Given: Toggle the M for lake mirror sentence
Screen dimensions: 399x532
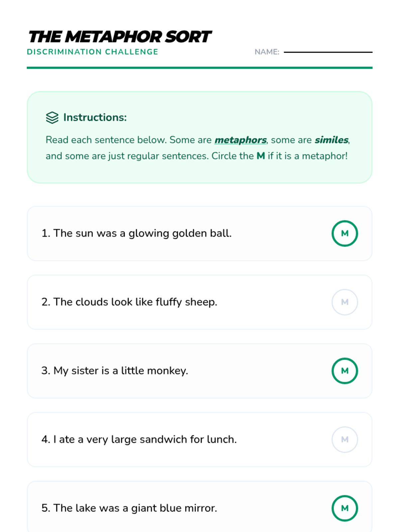Looking at the screenshot, I should (345, 508).
